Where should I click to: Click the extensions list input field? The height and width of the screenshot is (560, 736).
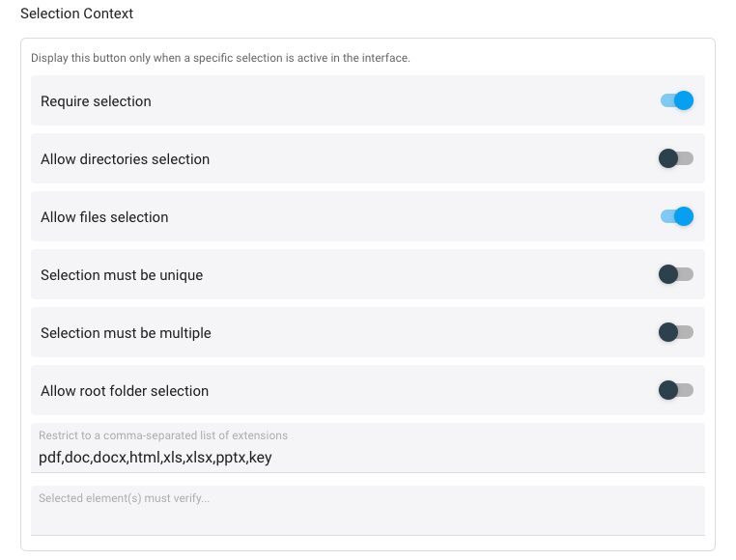(x=368, y=448)
